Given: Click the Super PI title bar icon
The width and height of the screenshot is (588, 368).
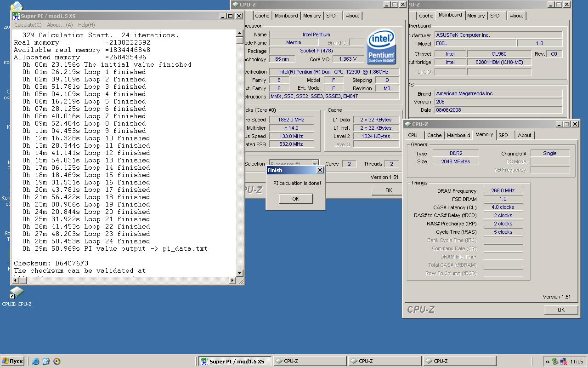Looking at the screenshot, I should click(17, 16).
